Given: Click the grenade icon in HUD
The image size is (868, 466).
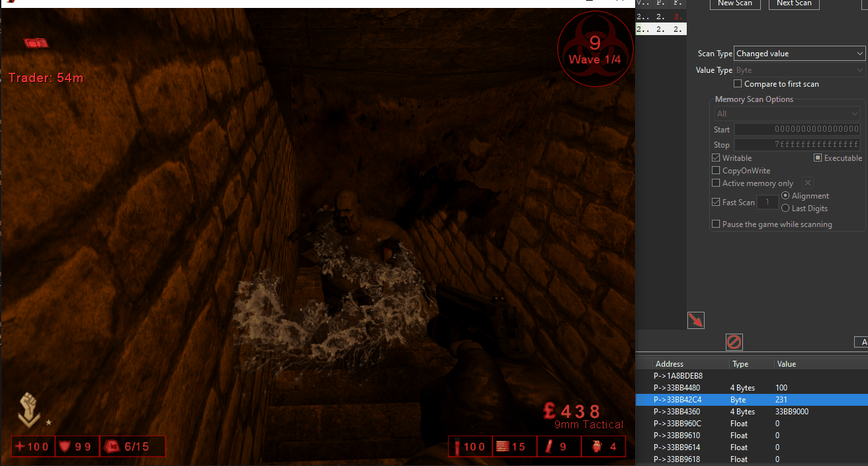Looking at the screenshot, I should pos(593,447).
